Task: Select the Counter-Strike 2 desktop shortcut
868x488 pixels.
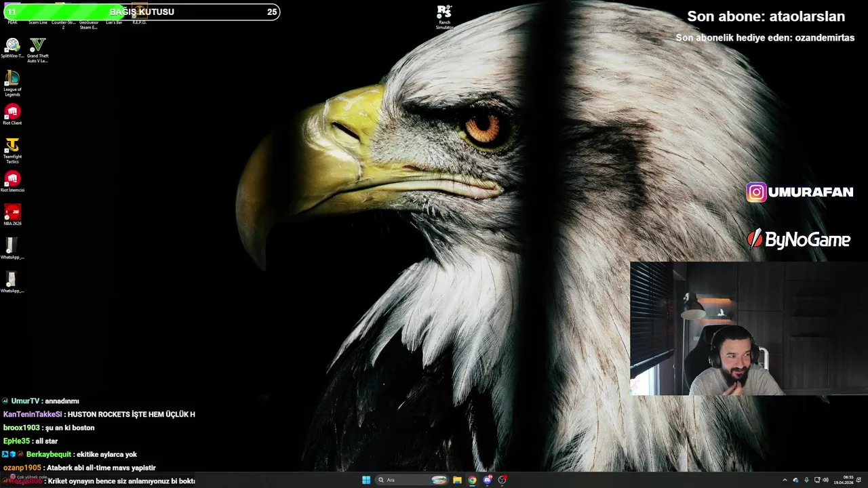Action: (x=63, y=16)
